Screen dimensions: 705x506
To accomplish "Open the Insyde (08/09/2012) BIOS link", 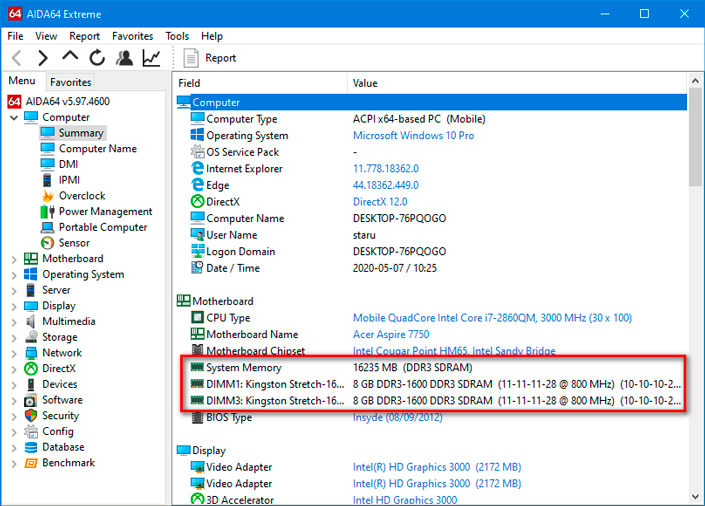I will coord(397,417).
